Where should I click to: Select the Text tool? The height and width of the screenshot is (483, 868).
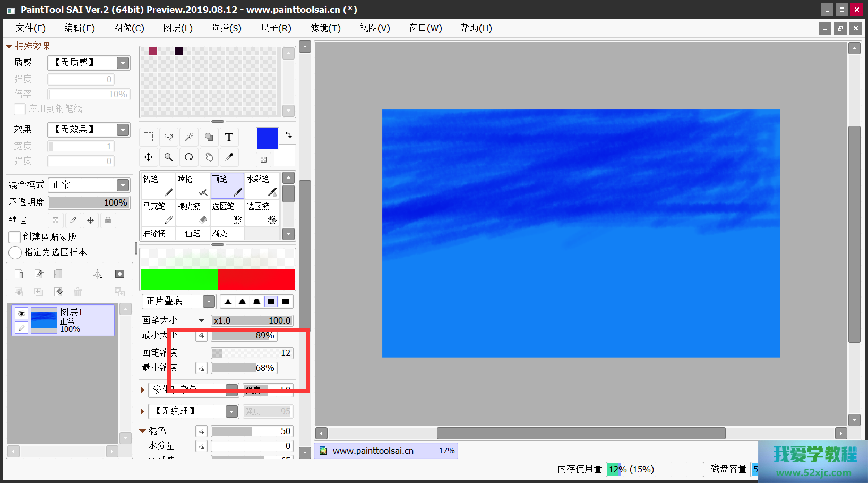click(x=229, y=137)
